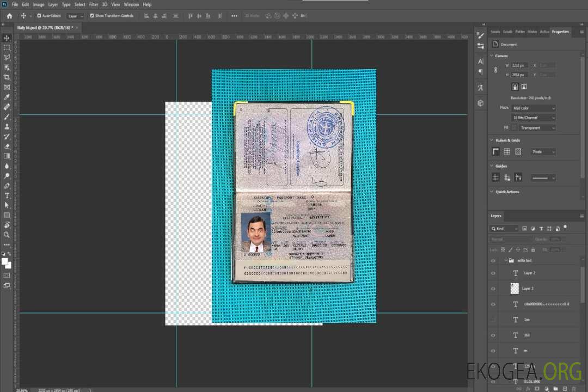Hide the '169' text layer
The image size is (588, 392).
pyautogui.click(x=493, y=336)
